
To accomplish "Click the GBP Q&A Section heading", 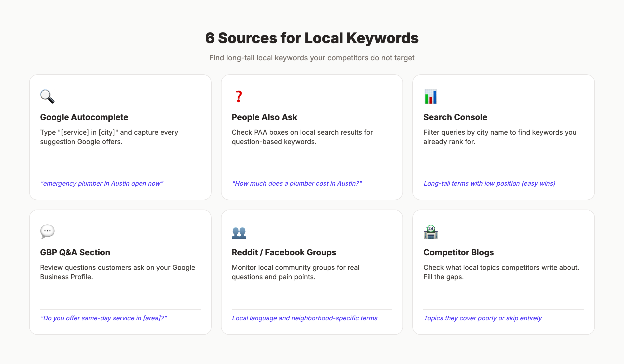I will tap(75, 252).
